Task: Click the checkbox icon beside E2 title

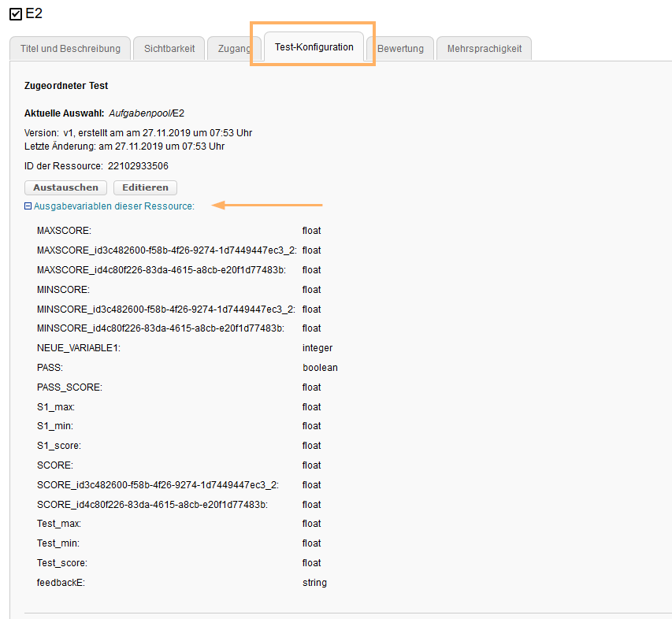Action: pos(16,14)
